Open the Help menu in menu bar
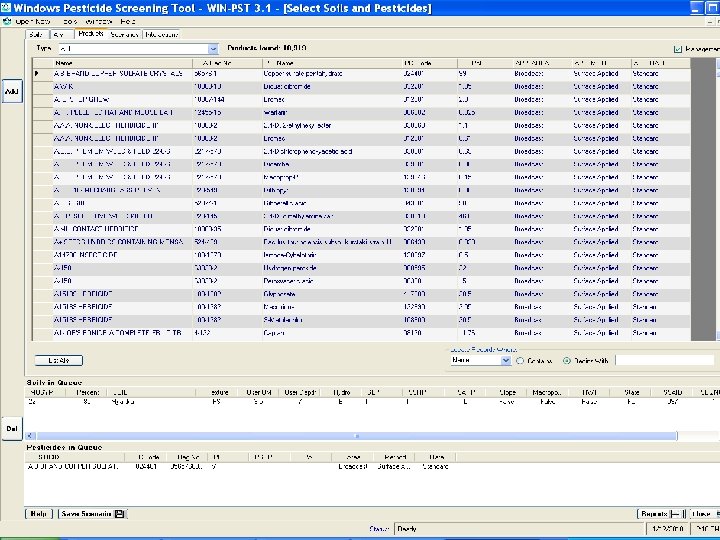The image size is (720, 540). click(x=128, y=22)
